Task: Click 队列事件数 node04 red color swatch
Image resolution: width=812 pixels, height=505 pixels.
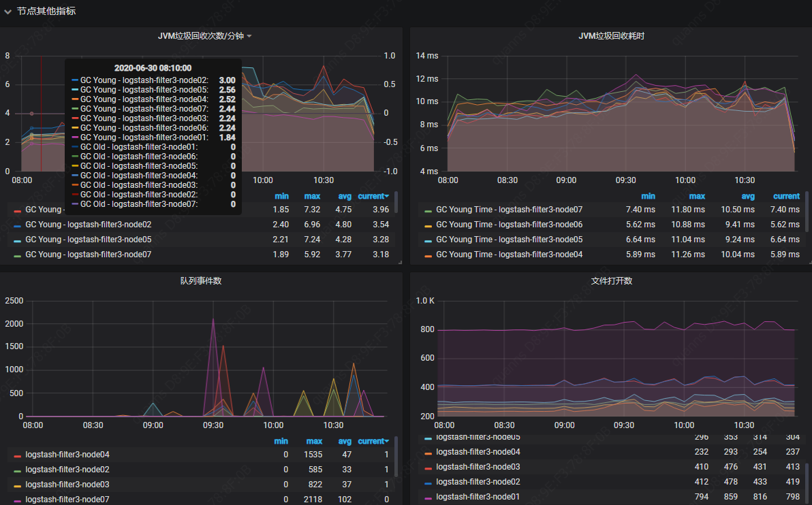Action: (x=18, y=456)
